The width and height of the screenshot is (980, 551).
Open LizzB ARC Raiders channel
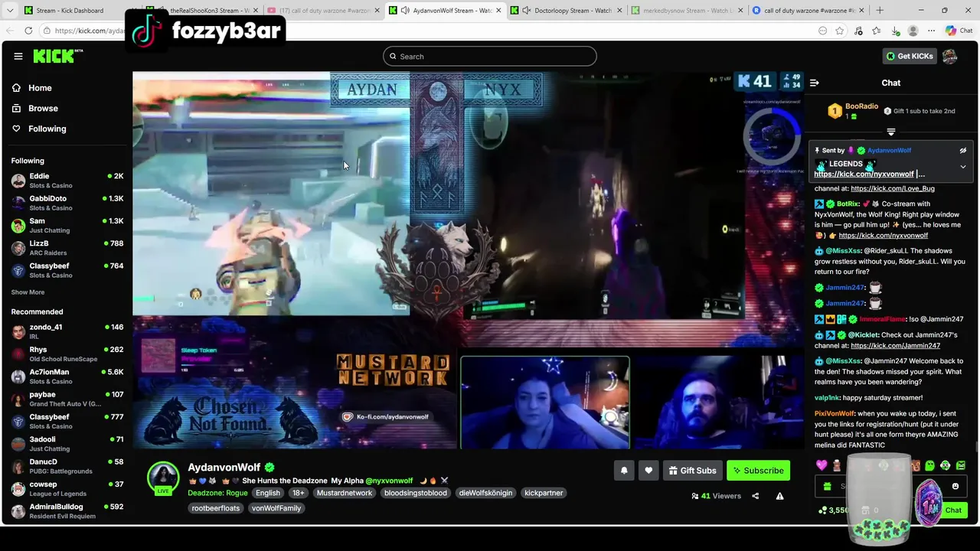click(x=67, y=248)
